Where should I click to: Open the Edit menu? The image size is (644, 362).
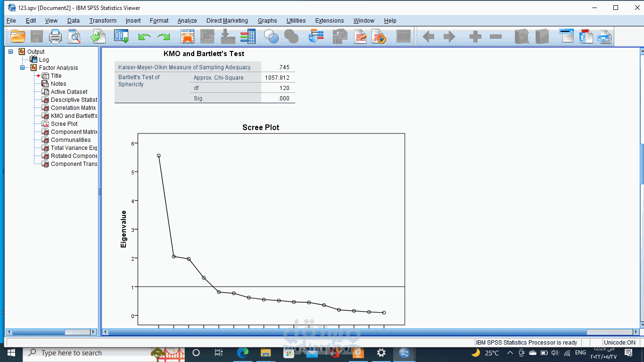pyautogui.click(x=31, y=21)
